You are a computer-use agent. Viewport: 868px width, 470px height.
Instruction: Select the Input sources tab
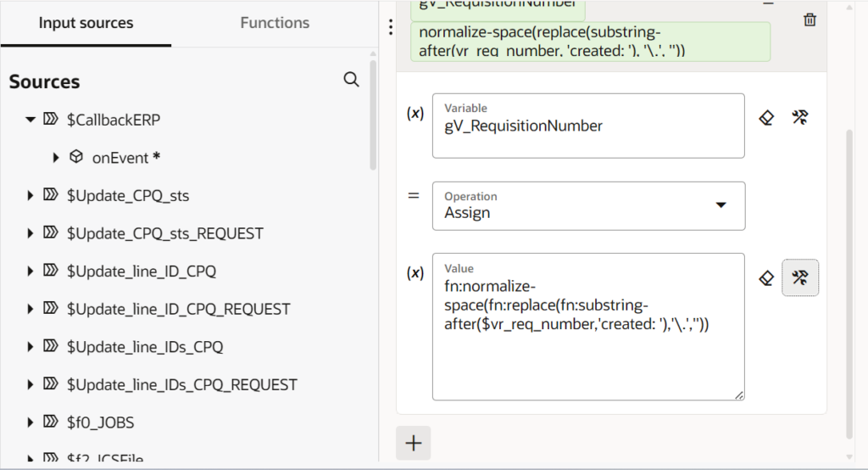(x=86, y=23)
